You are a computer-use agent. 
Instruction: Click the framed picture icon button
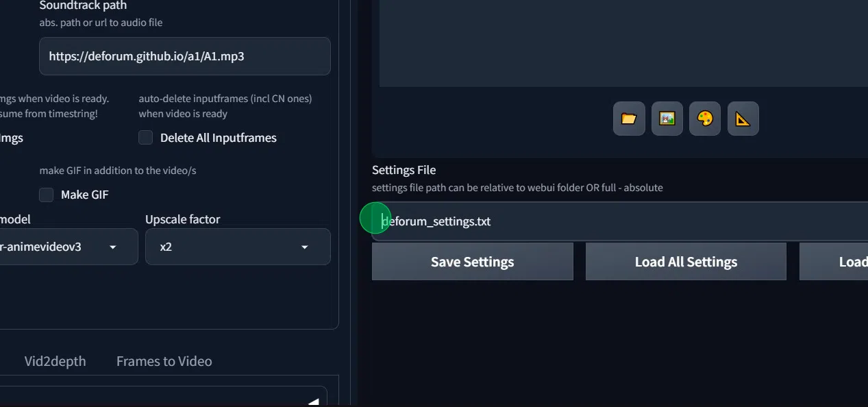click(666, 118)
